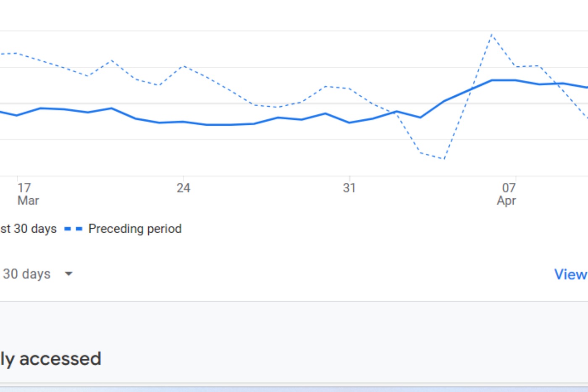Viewport: 588px width, 392px height.
Task: Open the 30 days dropdown arrow
Action: [68, 274]
